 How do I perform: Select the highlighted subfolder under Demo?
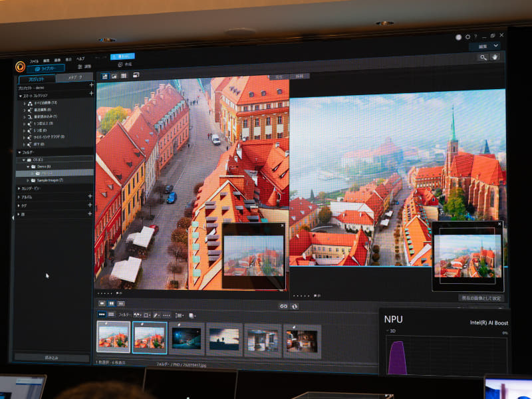tap(55, 174)
